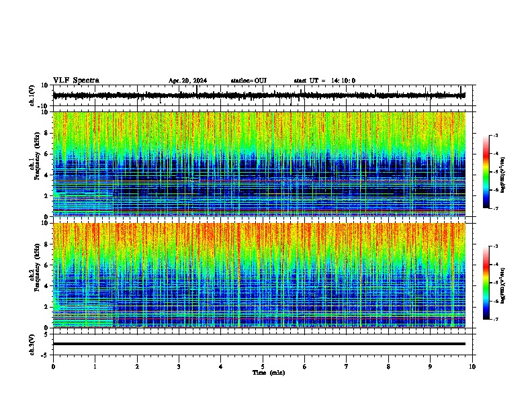Click the ch.1 color bar log(PSD) label
This screenshot has height=411, width=532.
(503, 175)
